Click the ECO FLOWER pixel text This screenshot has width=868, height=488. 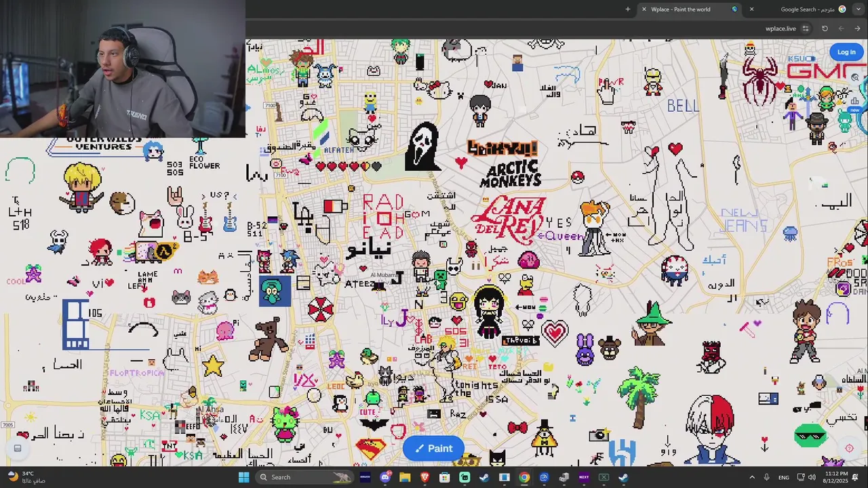204,162
